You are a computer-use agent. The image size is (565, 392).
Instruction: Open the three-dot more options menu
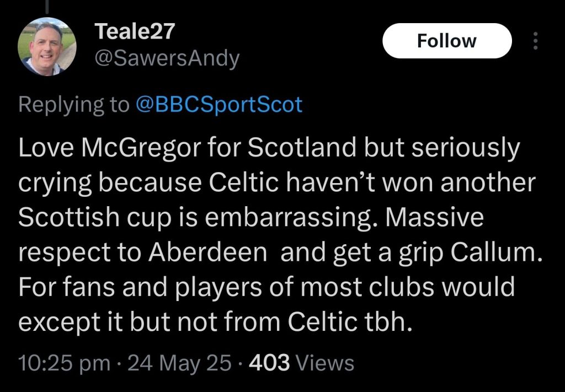tap(535, 41)
